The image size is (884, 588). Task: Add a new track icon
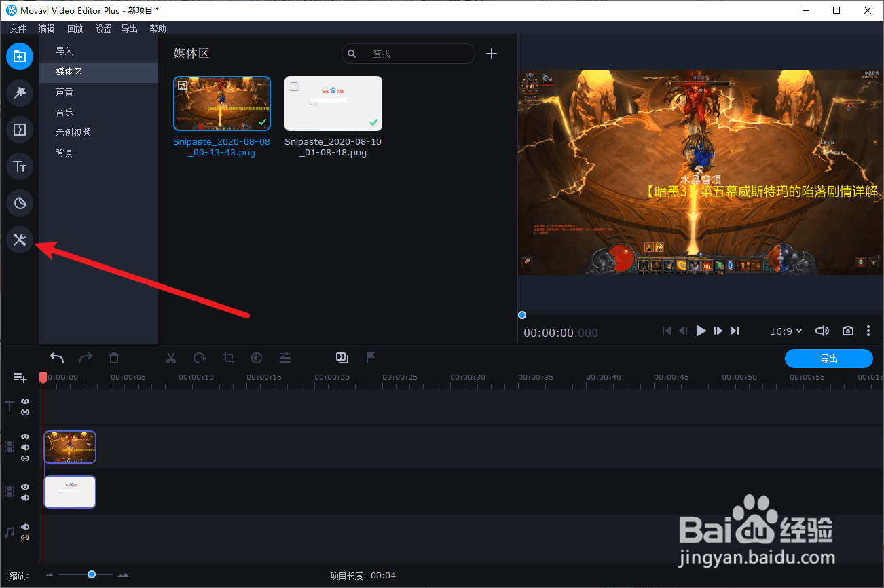(x=20, y=378)
